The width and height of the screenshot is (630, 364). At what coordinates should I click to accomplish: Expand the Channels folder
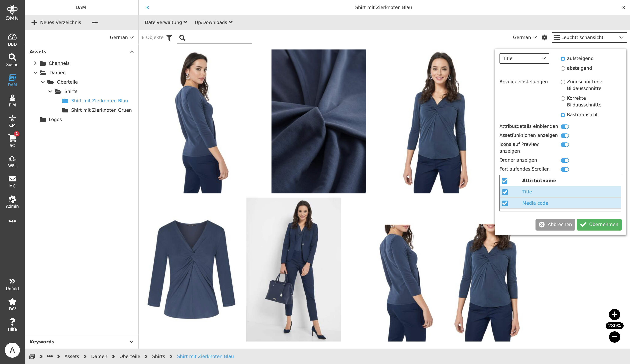pos(35,63)
